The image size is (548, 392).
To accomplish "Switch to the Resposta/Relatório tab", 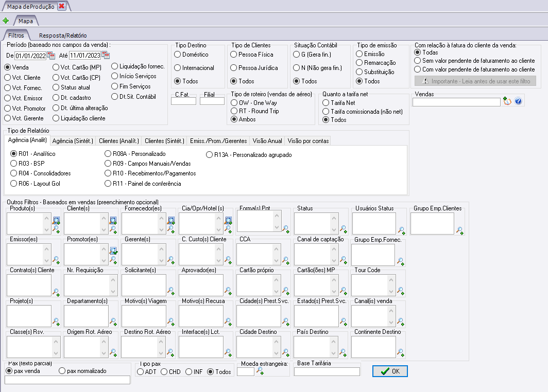I will pos(63,35).
